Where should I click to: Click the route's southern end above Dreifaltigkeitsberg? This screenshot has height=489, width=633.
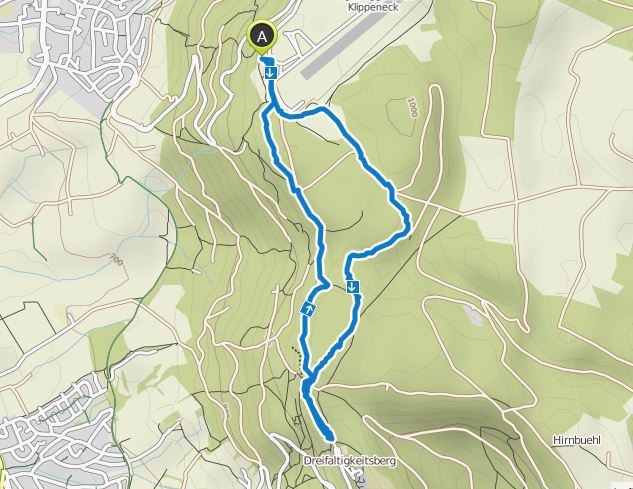click(329, 436)
